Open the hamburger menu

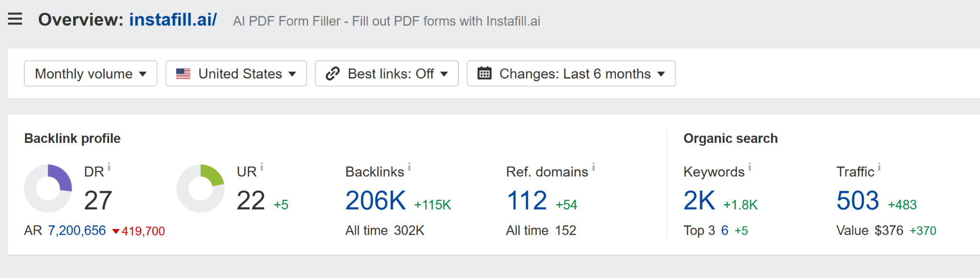(15, 19)
